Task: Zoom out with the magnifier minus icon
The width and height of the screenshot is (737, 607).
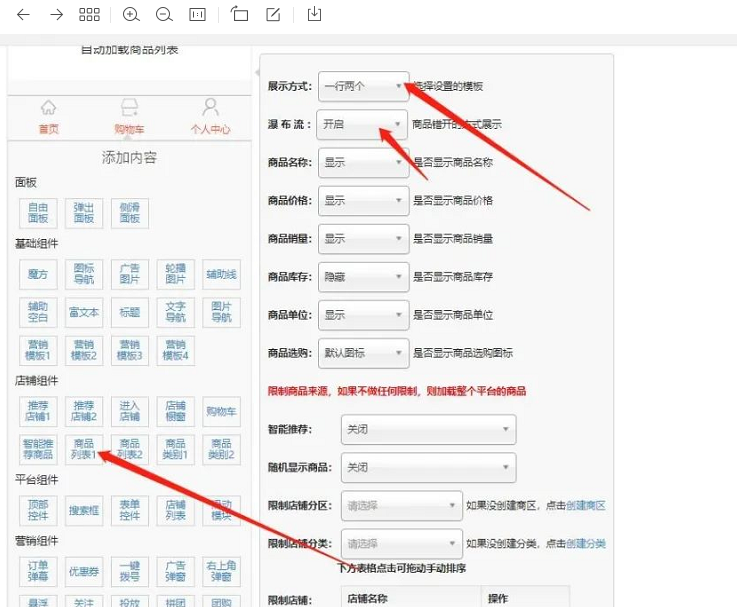Action: pyautogui.click(x=164, y=15)
